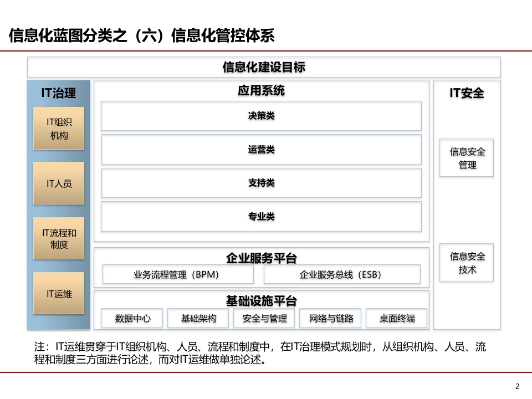Image resolution: width=532 pixels, height=399 pixels.
Task: Click the 支持类 application bar
Action: tap(261, 183)
